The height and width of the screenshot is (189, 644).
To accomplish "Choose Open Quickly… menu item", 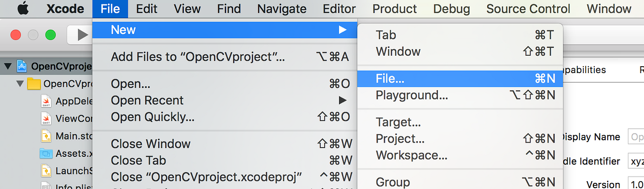I will 153,117.
